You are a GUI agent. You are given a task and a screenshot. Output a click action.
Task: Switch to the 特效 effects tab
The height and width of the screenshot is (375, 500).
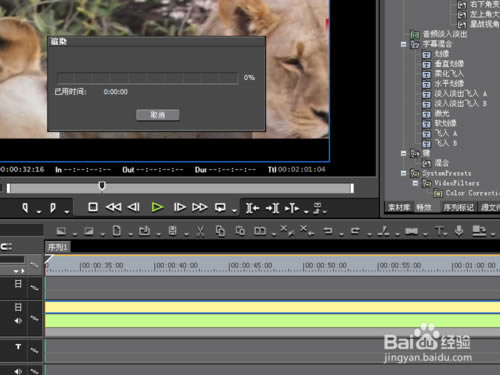tap(424, 208)
